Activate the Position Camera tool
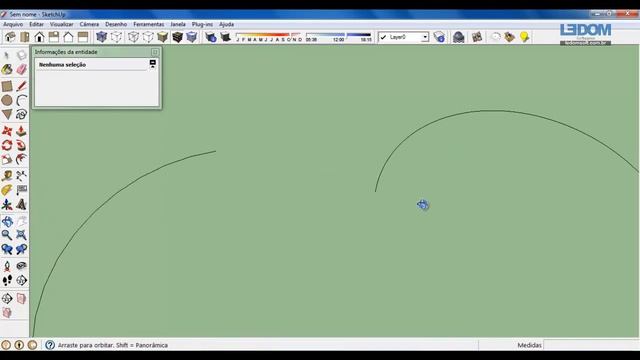Image resolution: width=640 pixels, height=360 pixels. point(7,266)
